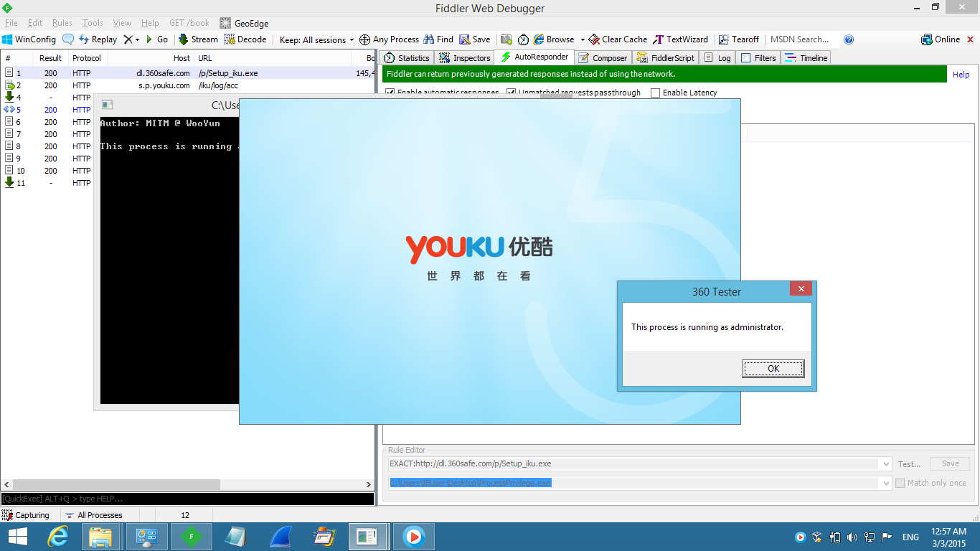Expand the Remove X dropdown arrow
This screenshot has width=980, height=551.
click(137, 40)
